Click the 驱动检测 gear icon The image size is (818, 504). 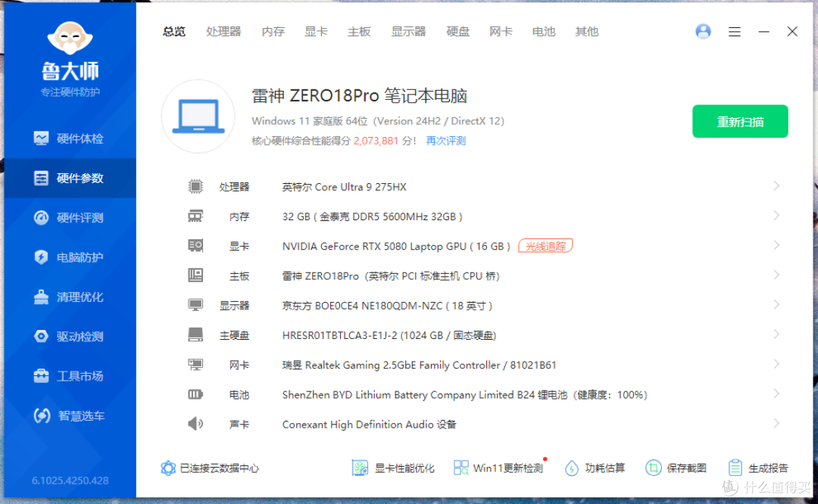(x=41, y=336)
